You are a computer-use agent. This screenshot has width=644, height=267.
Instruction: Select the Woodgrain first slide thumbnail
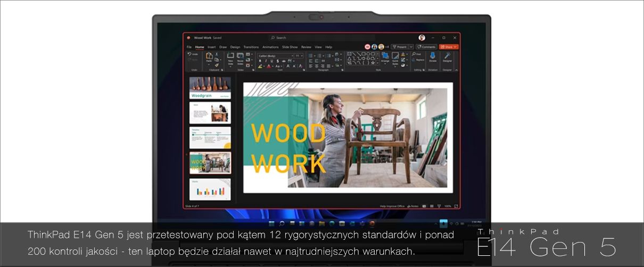(210, 88)
